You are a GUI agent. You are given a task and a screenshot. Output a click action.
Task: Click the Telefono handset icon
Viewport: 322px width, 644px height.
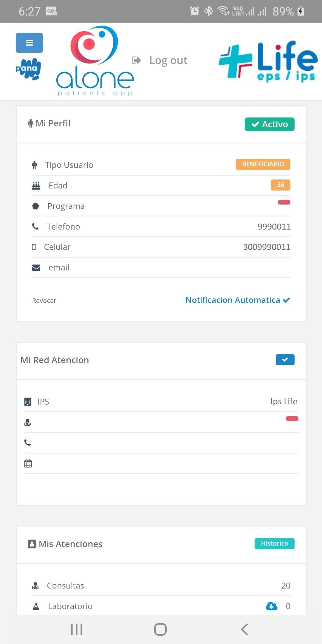(x=35, y=227)
